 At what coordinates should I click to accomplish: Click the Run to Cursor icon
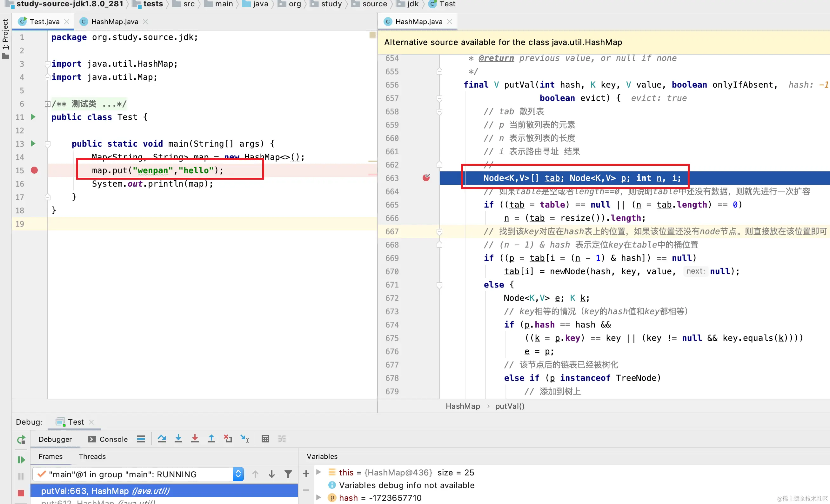[x=245, y=439]
